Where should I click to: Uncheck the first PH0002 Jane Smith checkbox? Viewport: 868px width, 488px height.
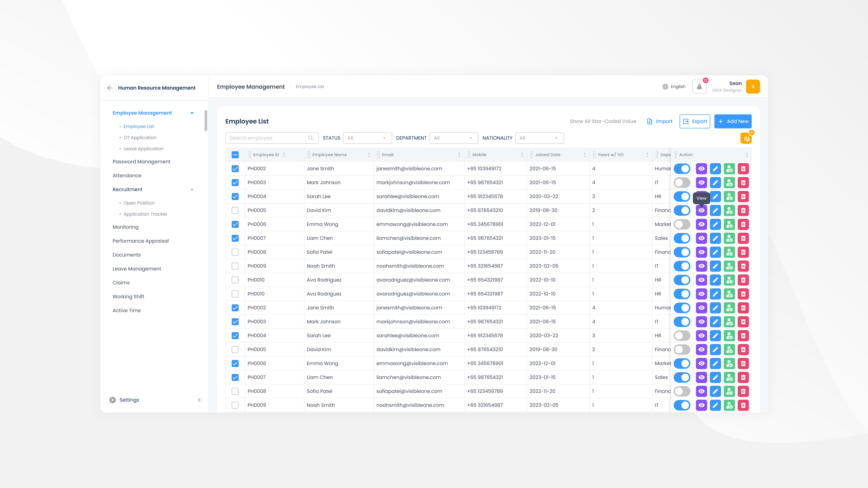coord(235,169)
